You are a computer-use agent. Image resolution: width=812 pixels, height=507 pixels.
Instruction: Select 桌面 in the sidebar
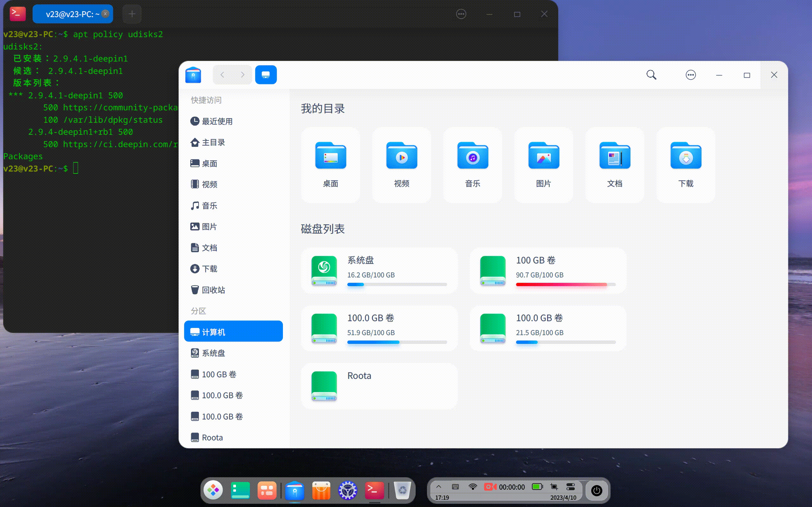coord(233,164)
